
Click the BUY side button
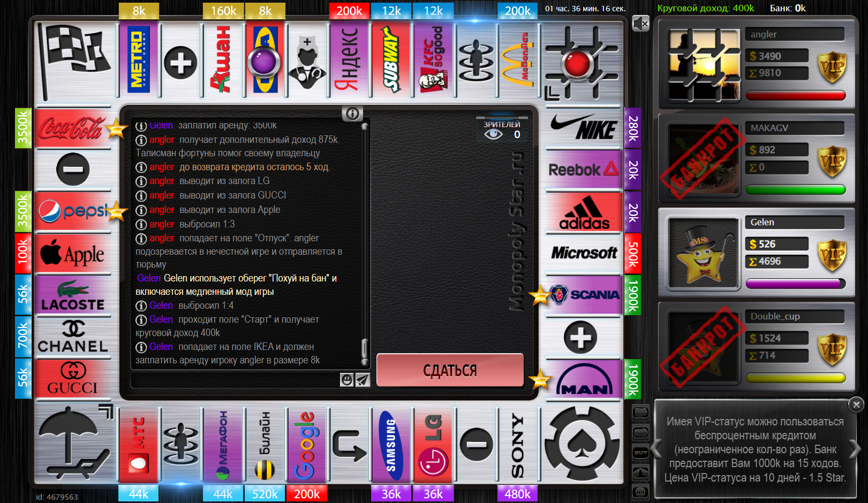pos(641,453)
